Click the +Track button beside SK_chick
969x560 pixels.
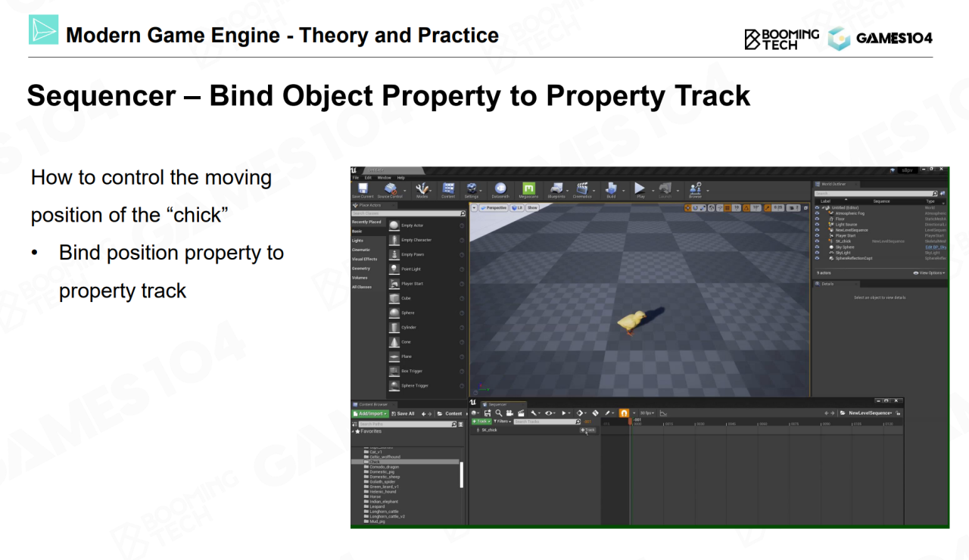pos(587,430)
